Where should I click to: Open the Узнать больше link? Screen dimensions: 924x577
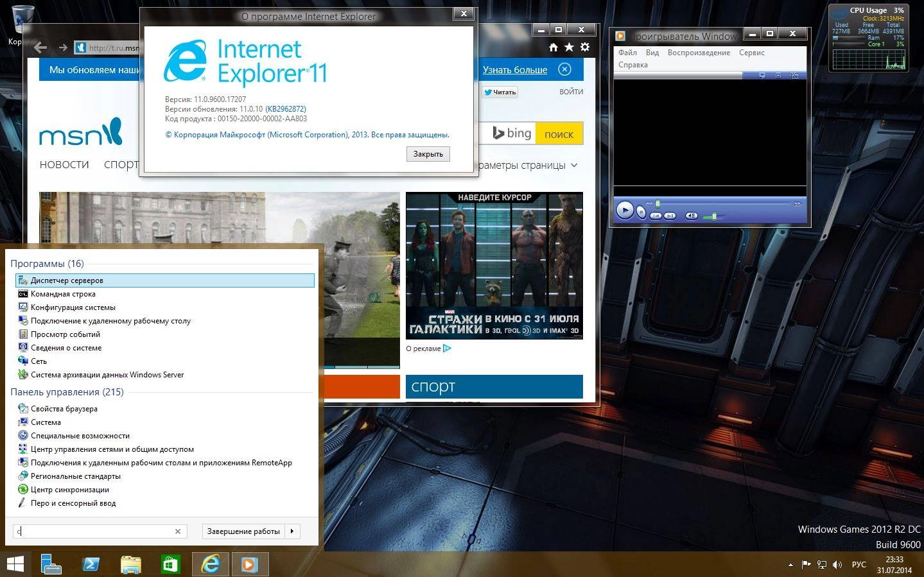(x=515, y=69)
